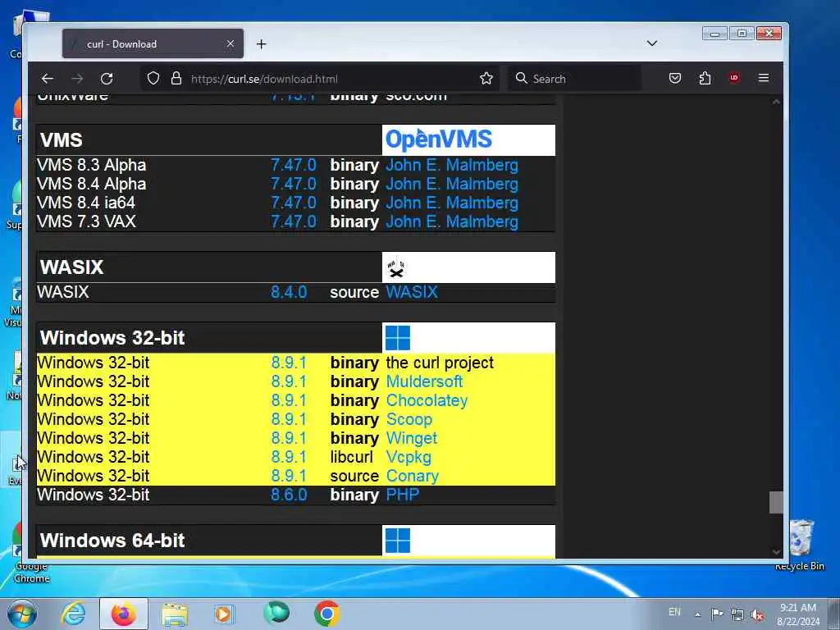Screen dimensions: 840x630
Task: Open a new tab with plus
Action: (262, 44)
